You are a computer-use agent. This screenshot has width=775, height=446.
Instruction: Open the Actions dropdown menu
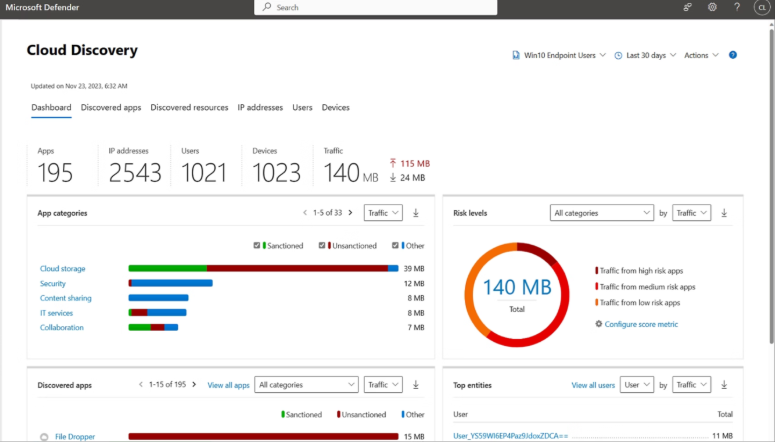pos(701,55)
